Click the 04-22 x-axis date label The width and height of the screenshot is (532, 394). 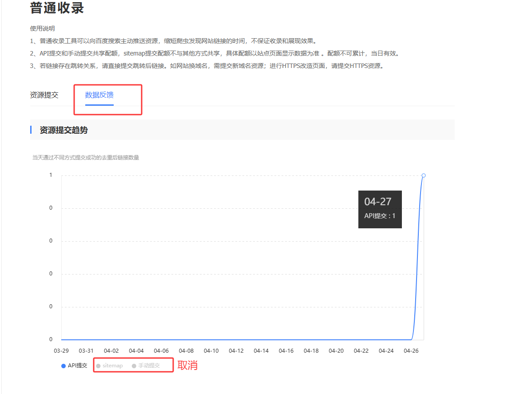click(361, 350)
